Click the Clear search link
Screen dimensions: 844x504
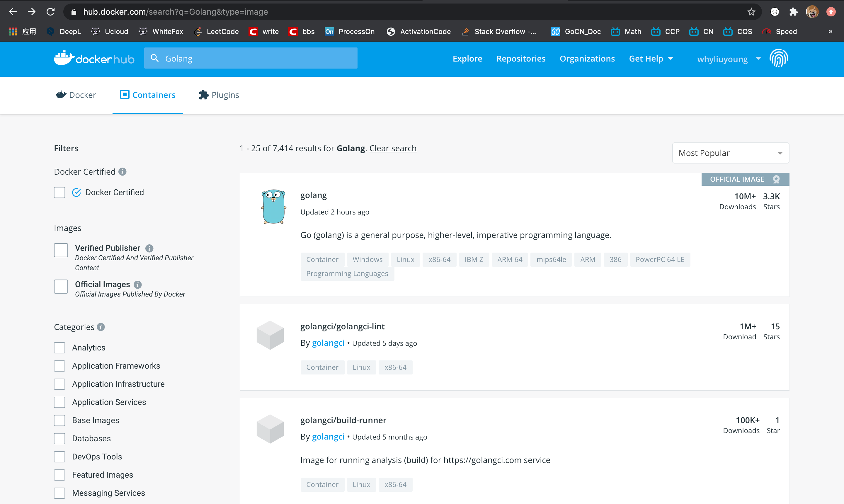pyautogui.click(x=393, y=148)
